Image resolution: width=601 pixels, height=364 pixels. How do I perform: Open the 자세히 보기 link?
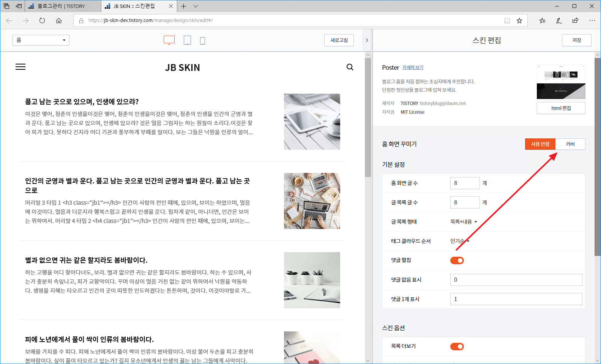[x=413, y=67]
